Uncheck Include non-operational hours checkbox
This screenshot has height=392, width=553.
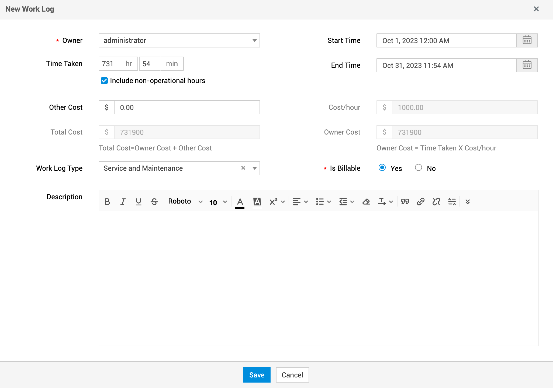tap(104, 81)
